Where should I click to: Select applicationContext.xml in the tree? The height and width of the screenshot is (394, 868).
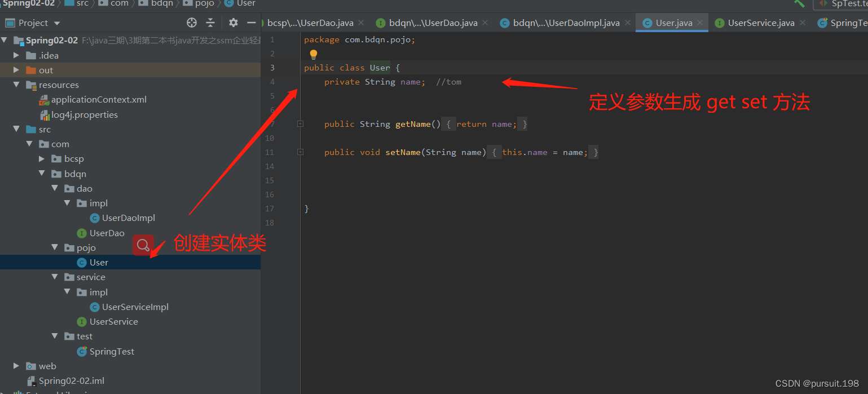click(x=99, y=100)
